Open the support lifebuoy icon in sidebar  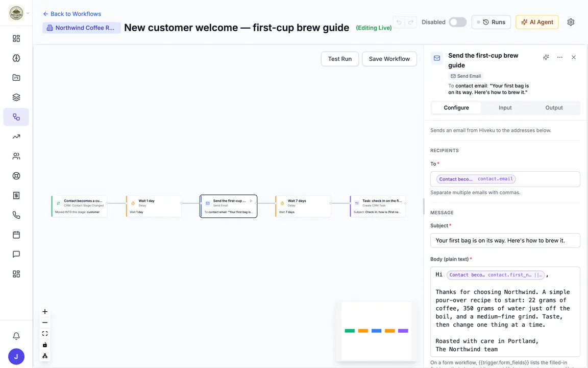16,176
